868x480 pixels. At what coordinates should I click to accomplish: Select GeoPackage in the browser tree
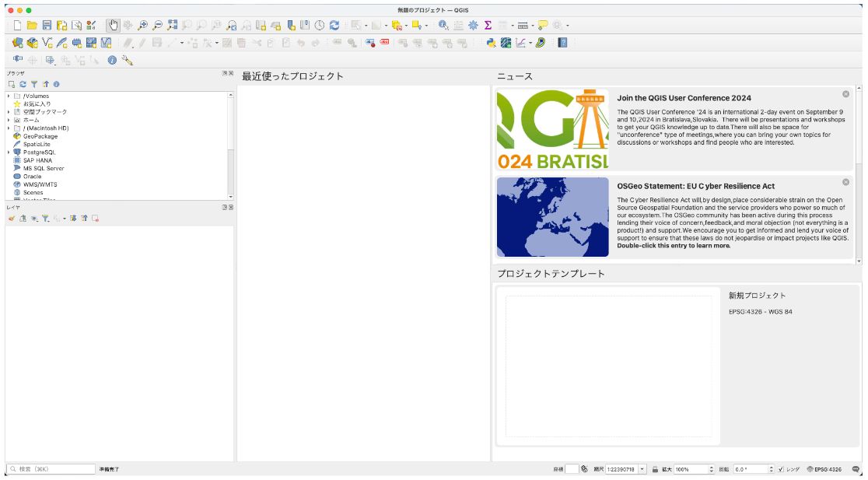[x=40, y=136]
